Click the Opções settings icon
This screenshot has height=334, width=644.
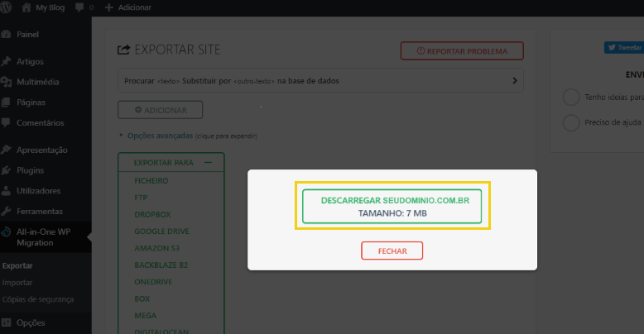[6, 322]
